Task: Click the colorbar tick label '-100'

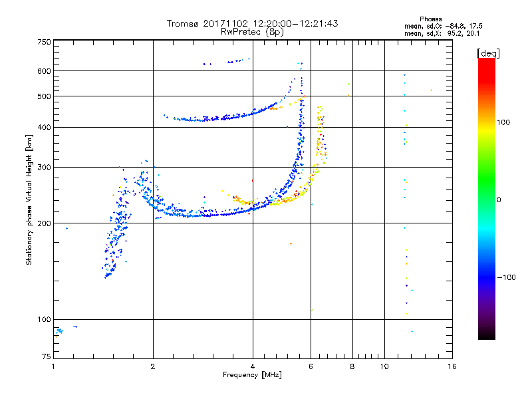Action: point(506,277)
